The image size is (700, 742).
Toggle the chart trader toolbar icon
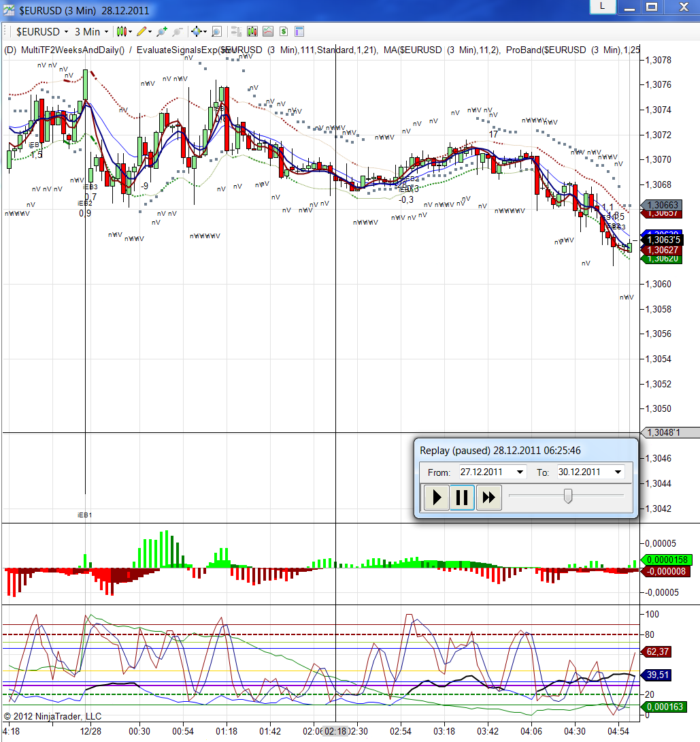[x=236, y=32]
